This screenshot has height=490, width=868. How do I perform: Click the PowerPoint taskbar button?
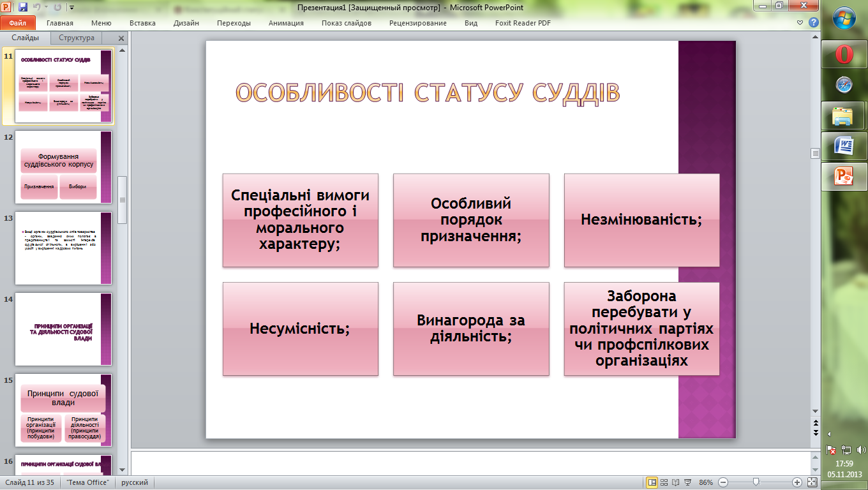(844, 177)
